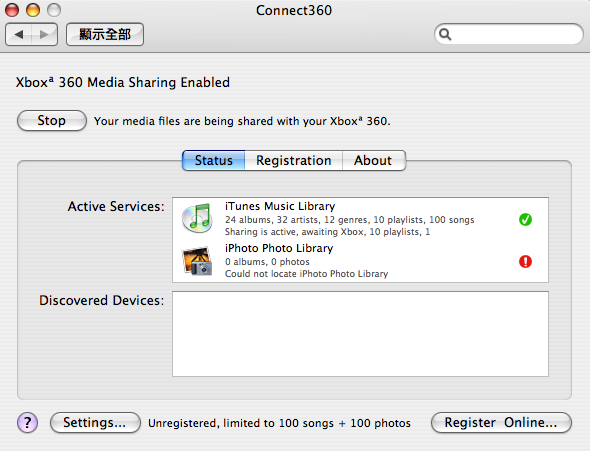The image size is (590, 451).
Task: Switch to the Status tab
Action: tap(213, 160)
